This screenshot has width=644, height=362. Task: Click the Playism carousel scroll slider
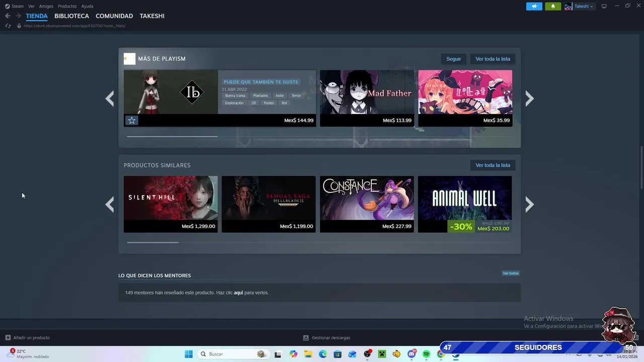[x=172, y=136]
